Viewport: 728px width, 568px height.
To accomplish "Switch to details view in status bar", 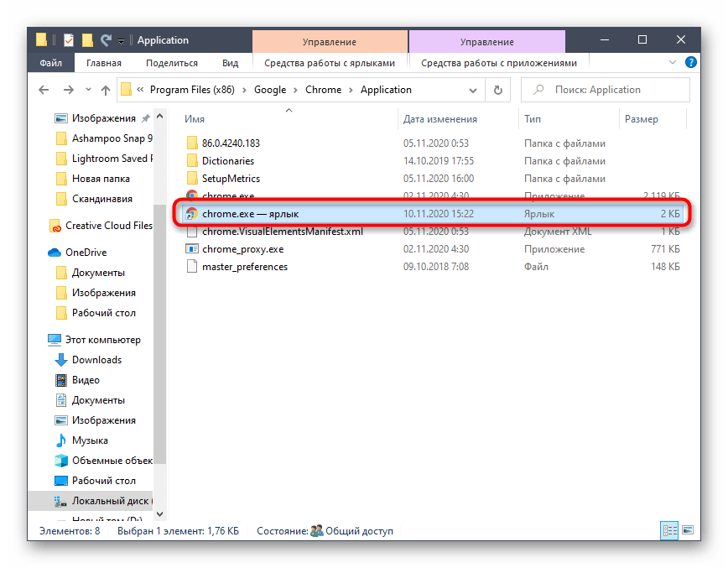I will point(669,530).
